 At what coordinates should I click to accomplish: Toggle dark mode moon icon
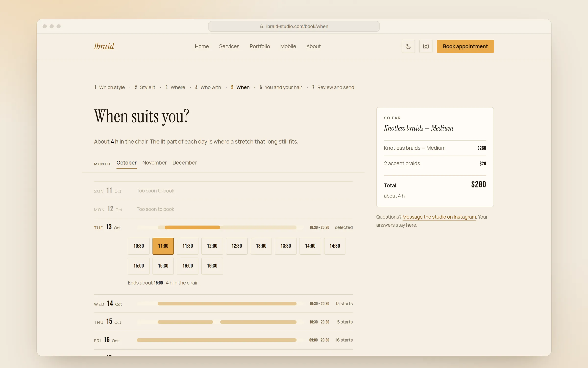click(408, 46)
